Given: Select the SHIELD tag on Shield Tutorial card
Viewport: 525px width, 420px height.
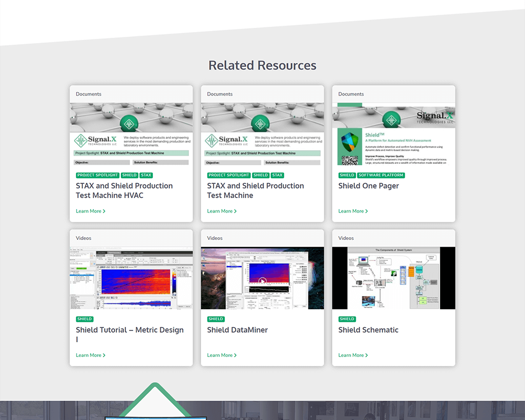Looking at the screenshot, I should pos(85,319).
